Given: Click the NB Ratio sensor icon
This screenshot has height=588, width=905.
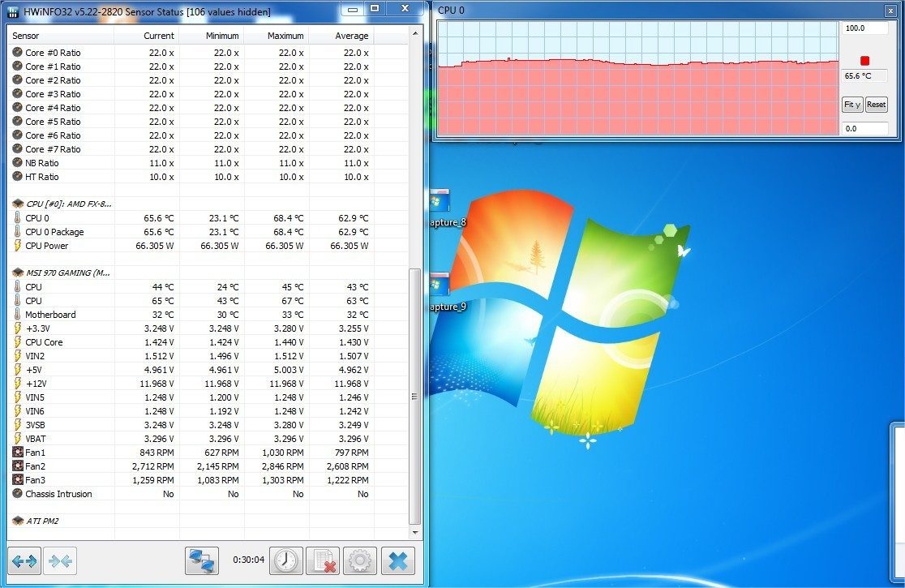Looking at the screenshot, I should (17, 163).
